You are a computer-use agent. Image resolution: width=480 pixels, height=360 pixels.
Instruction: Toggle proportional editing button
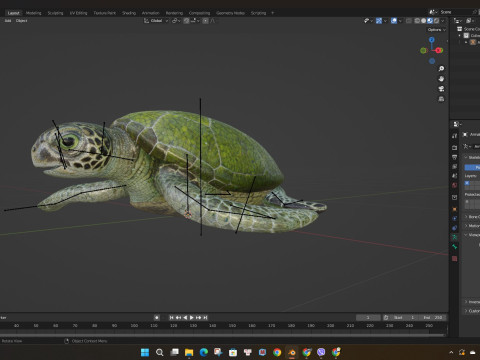click(206, 21)
